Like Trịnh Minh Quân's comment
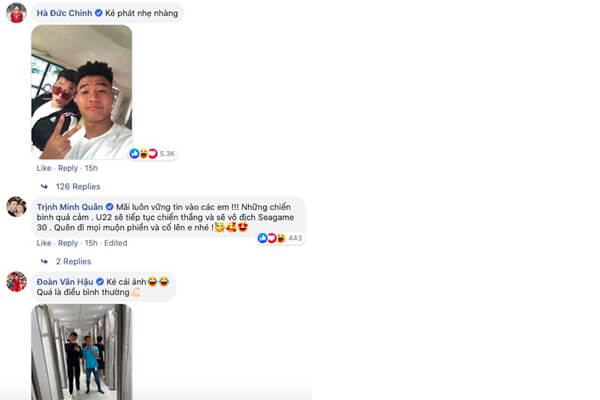 click(x=44, y=243)
